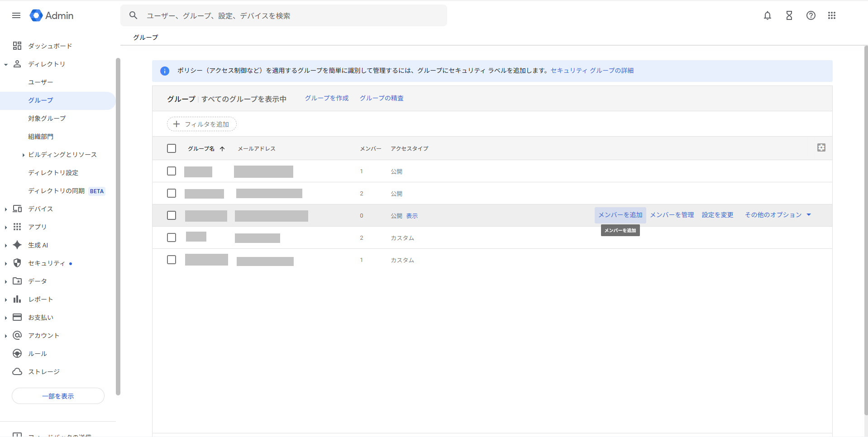Screen dimensions: 868x437
Task: Collapse the ディレクトリ section arrow
Action: [x=6, y=64]
